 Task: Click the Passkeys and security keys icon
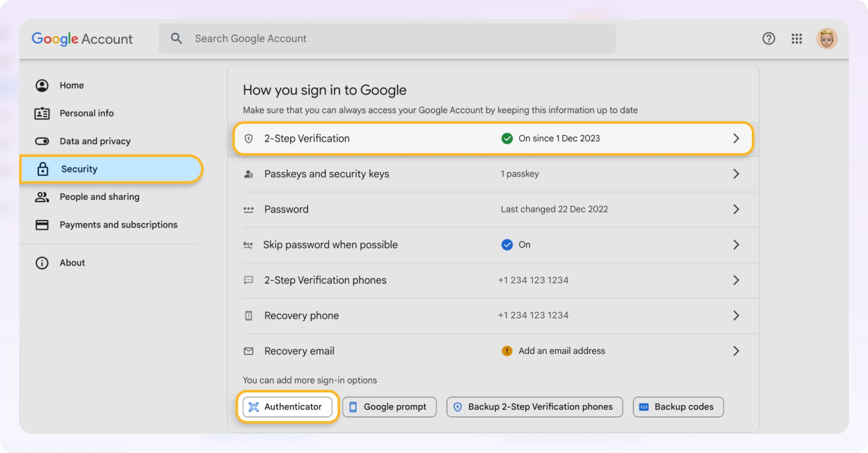pyautogui.click(x=248, y=174)
